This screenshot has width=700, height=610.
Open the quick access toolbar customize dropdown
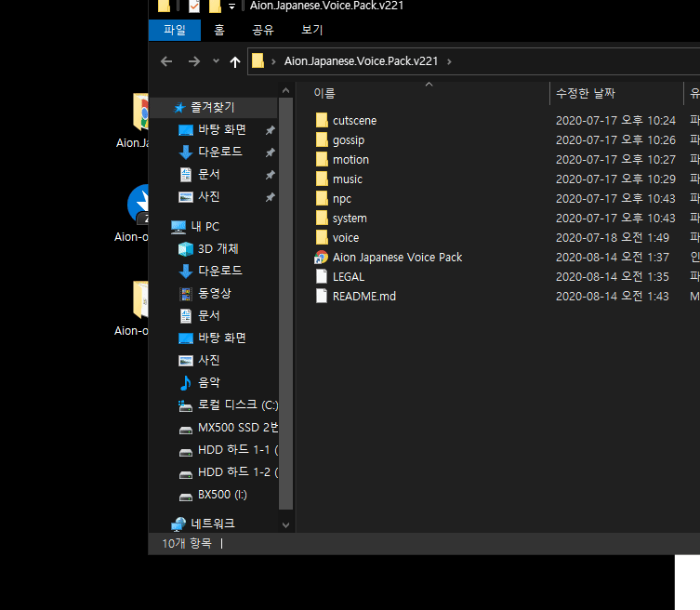(x=231, y=7)
